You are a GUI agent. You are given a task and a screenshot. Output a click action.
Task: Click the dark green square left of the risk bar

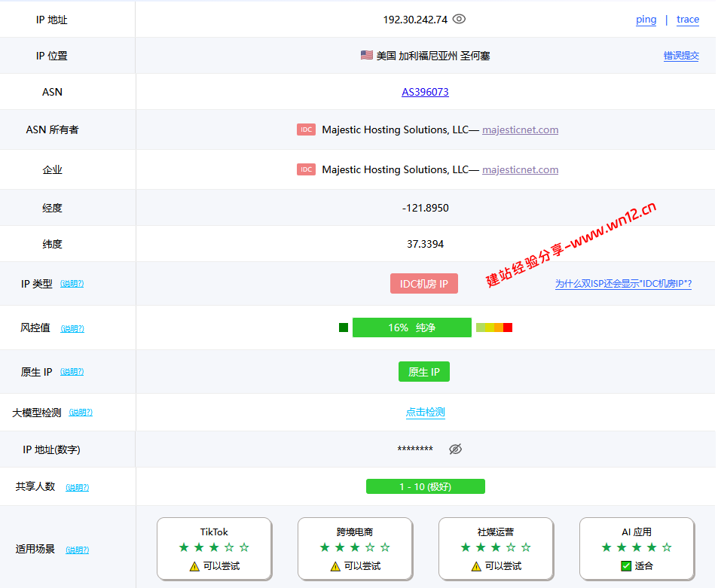(x=344, y=328)
